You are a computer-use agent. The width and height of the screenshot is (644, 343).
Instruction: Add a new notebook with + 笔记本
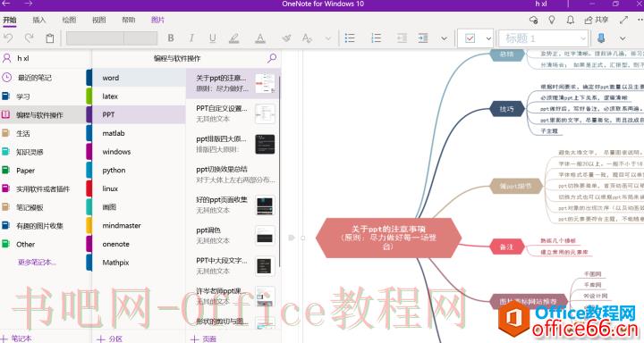(x=16, y=339)
